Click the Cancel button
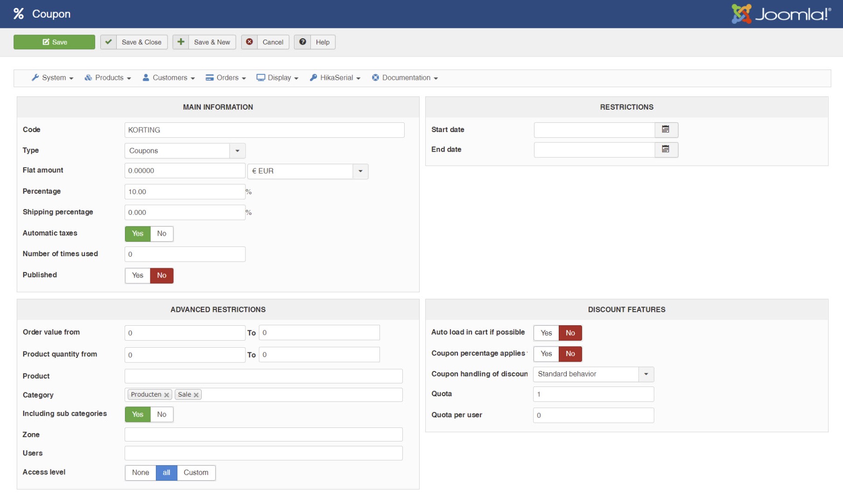843x504 pixels. [265, 42]
